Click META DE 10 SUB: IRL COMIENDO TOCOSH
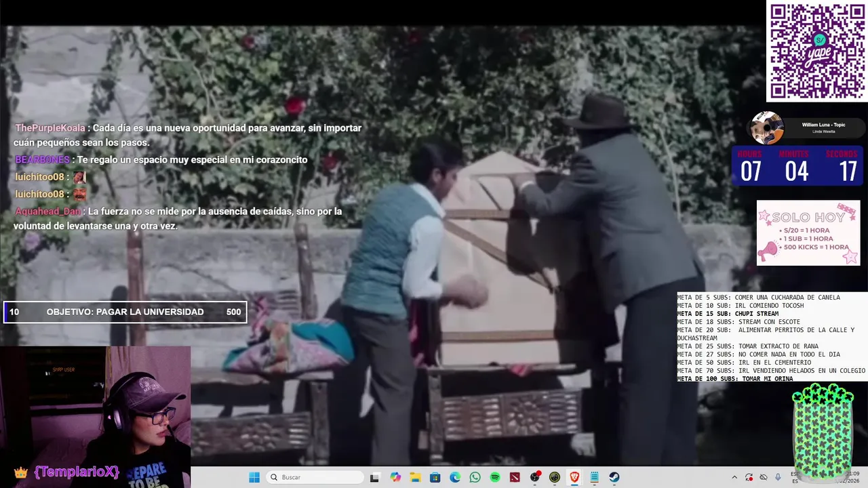 740,305
